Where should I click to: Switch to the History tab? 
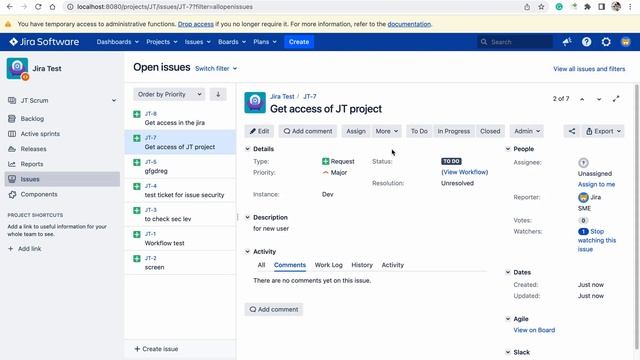coord(362,265)
